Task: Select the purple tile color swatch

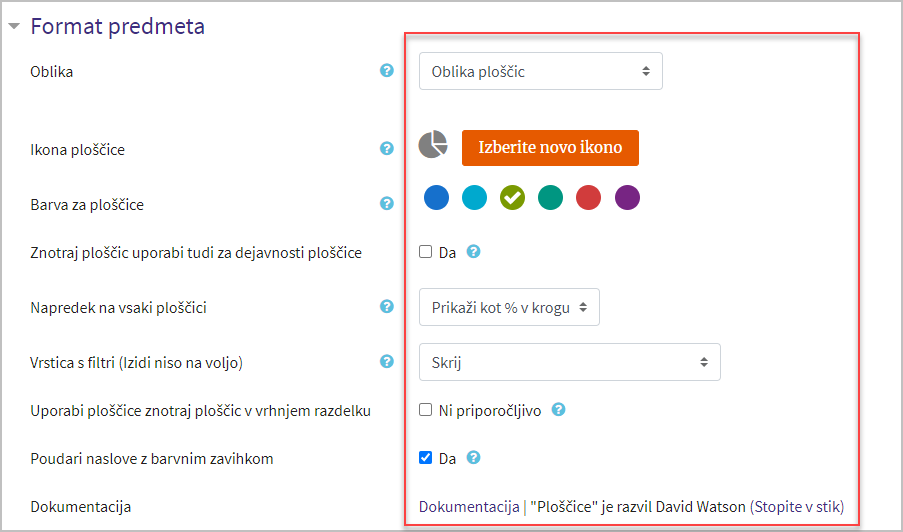Action: point(627,197)
